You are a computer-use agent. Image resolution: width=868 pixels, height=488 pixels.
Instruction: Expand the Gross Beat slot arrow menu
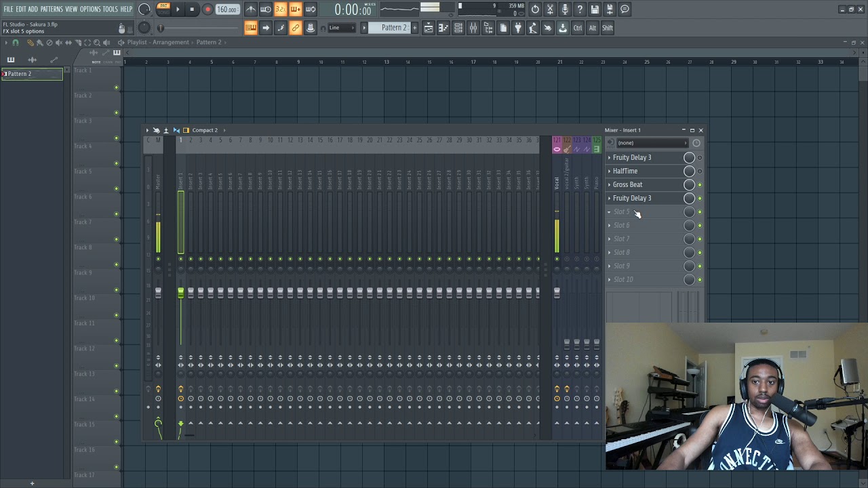(x=609, y=184)
